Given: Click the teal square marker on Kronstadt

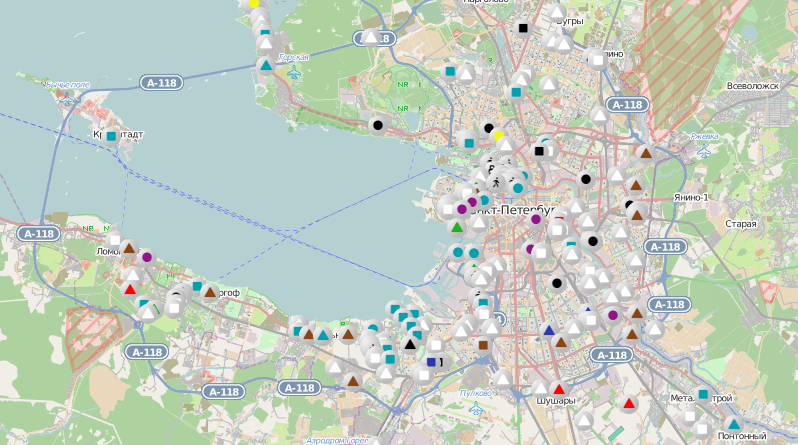Looking at the screenshot, I should [x=111, y=136].
